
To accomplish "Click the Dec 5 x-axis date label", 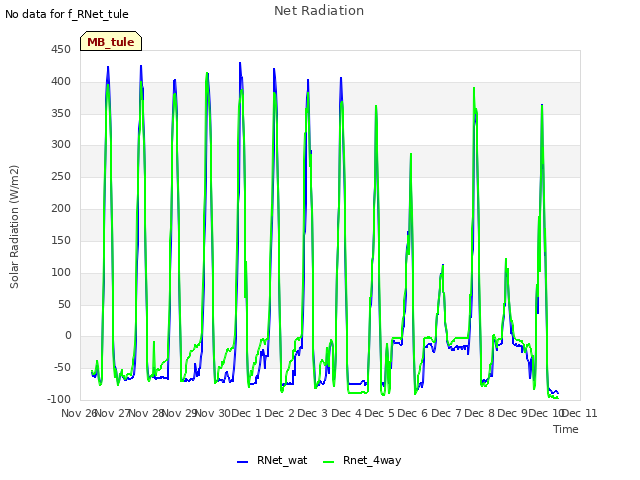I will point(380,413).
